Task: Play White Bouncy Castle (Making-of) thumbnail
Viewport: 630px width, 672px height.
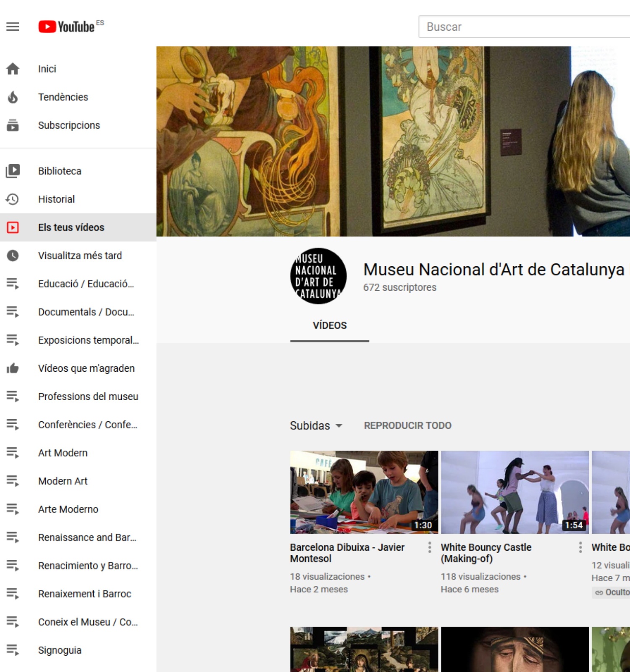Action: coord(515,492)
